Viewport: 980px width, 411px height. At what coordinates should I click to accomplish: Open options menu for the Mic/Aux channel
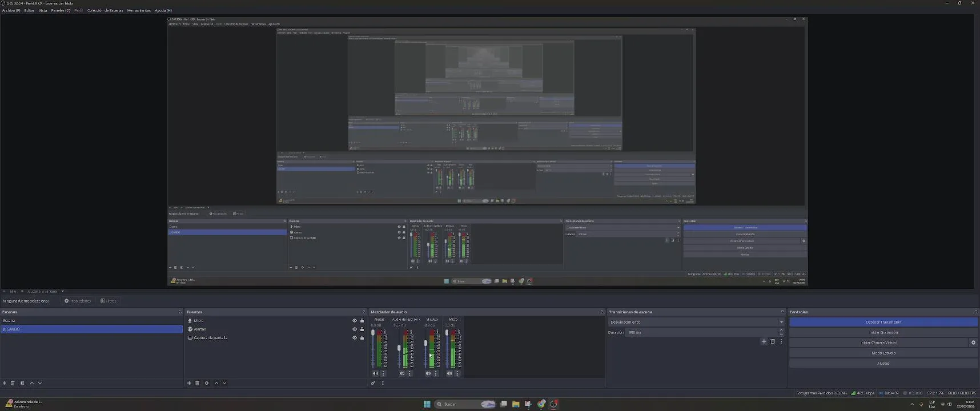click(x=436, y=373)
